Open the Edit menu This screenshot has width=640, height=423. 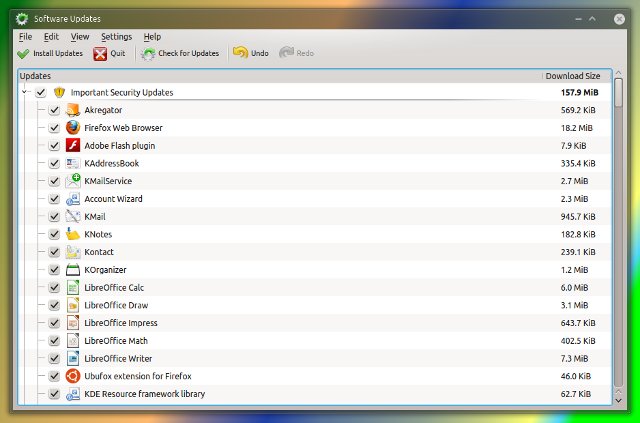tap(51, 37)
